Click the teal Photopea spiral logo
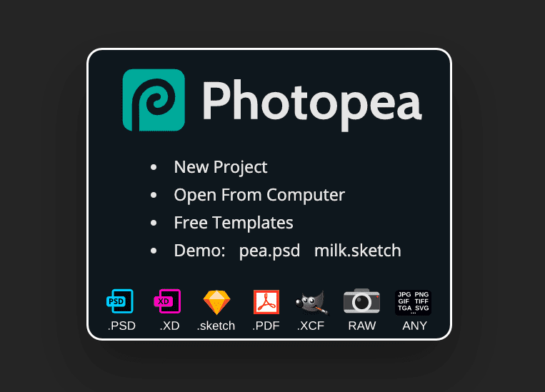Image resolution: width=545 pixels, height=392 pixels. pos(154,100)
